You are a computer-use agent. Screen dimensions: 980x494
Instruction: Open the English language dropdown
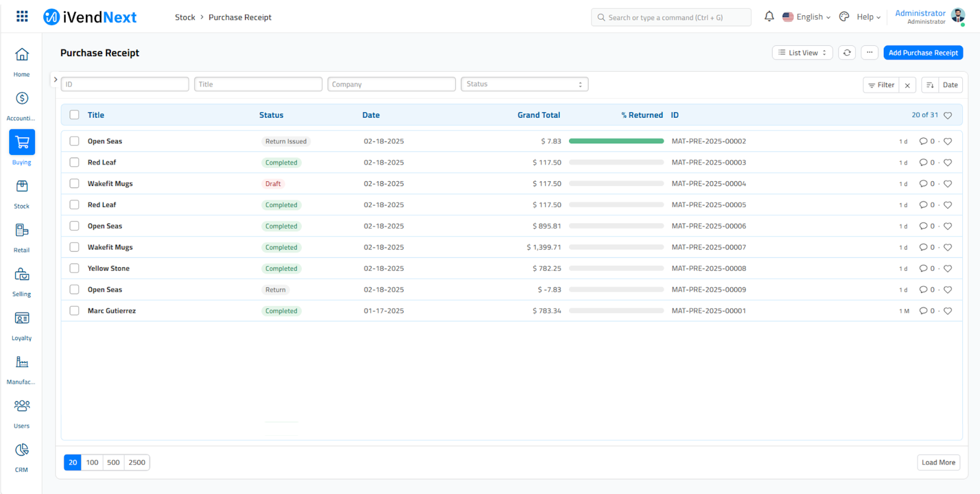tap(807, 17)
